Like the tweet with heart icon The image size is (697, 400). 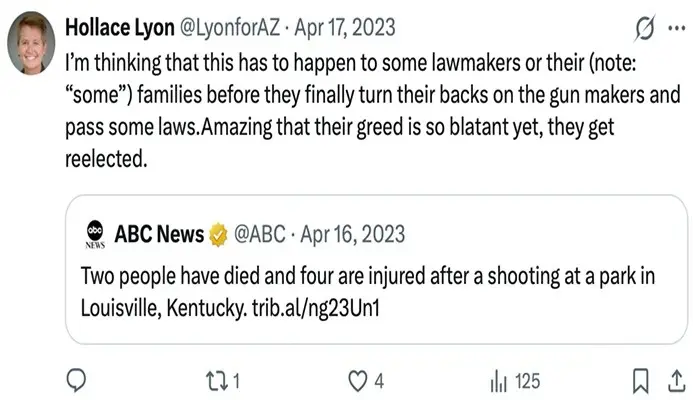coord(357,381)
